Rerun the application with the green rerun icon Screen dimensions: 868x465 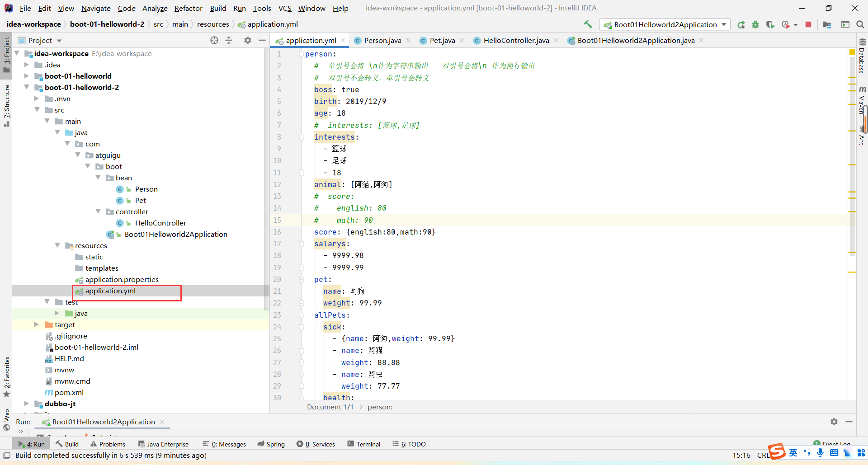[741, 25]
